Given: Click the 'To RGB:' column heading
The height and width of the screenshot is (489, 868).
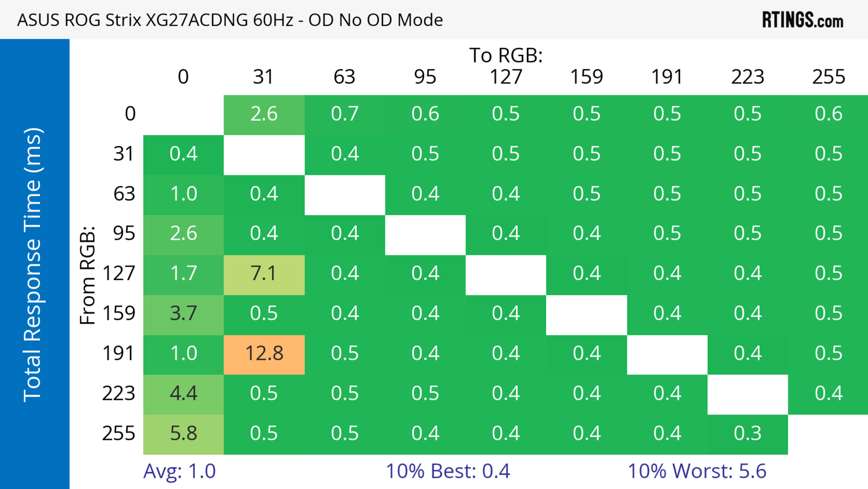Looking at the screenshot, I should (x=506, y=55).
